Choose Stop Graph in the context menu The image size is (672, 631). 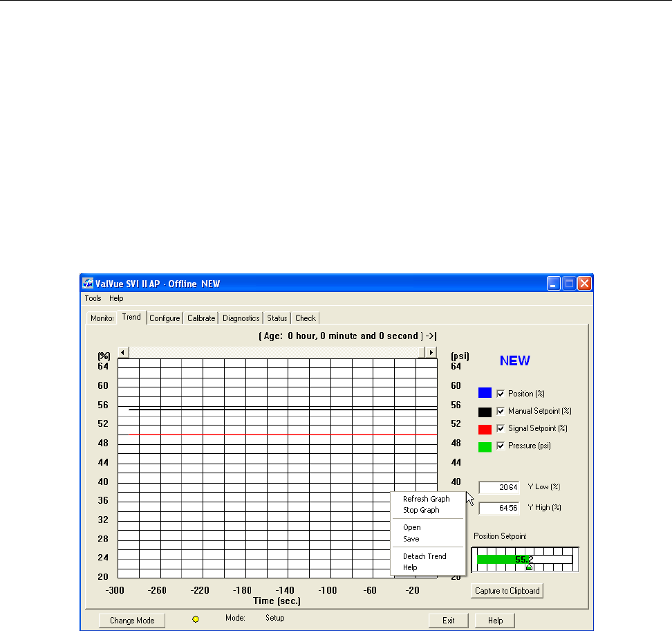coord(421,510)
